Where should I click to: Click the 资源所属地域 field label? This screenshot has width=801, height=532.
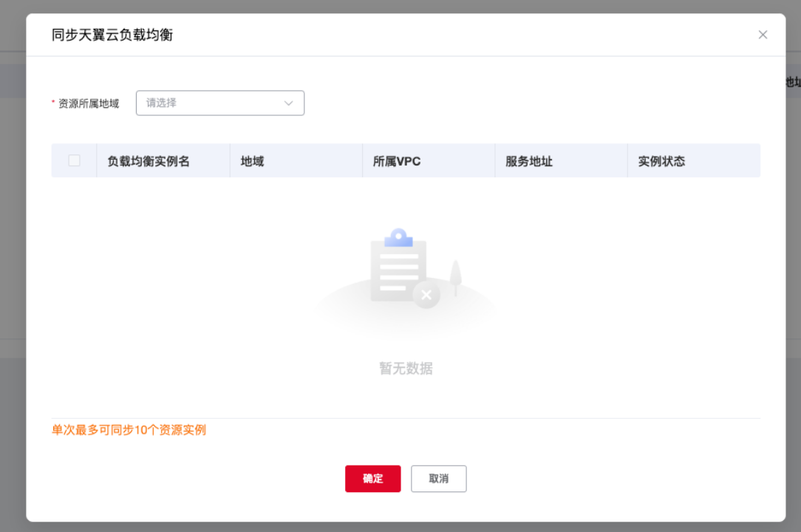[x=89, y=103]
